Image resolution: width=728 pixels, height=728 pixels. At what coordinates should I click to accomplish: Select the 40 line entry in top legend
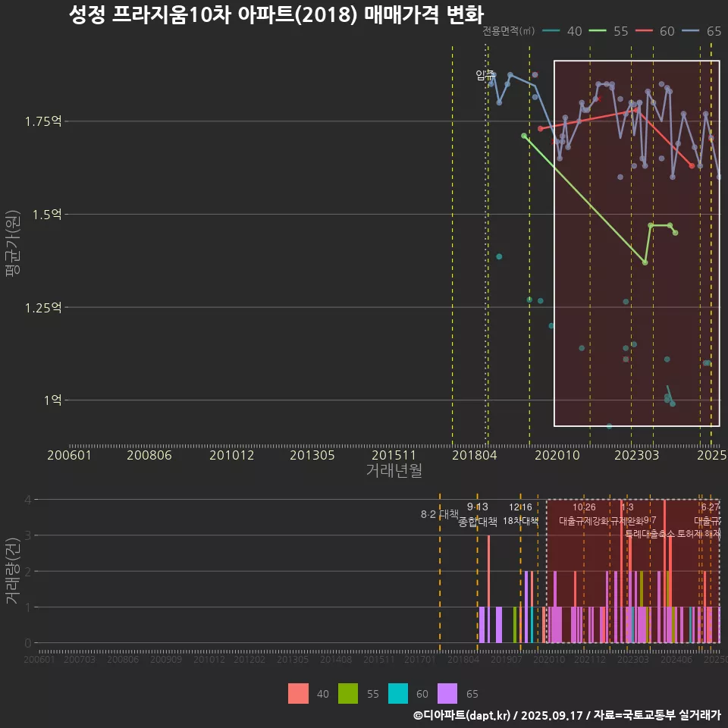pyautogui.click(x=562, y=31)
